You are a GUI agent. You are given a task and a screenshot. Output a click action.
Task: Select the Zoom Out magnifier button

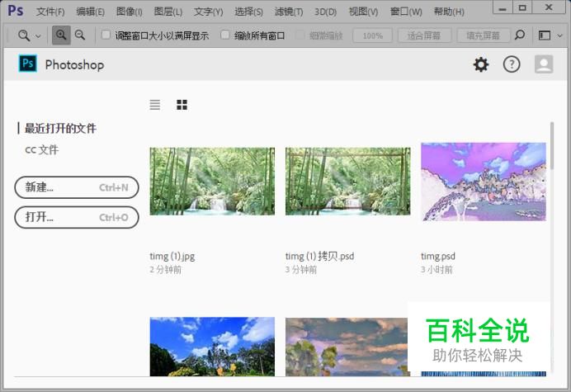pyautogui.click(x=80, y=35)
